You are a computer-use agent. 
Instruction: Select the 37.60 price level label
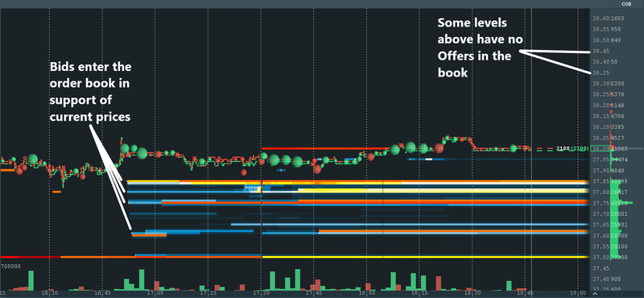(x=601, y=236)
